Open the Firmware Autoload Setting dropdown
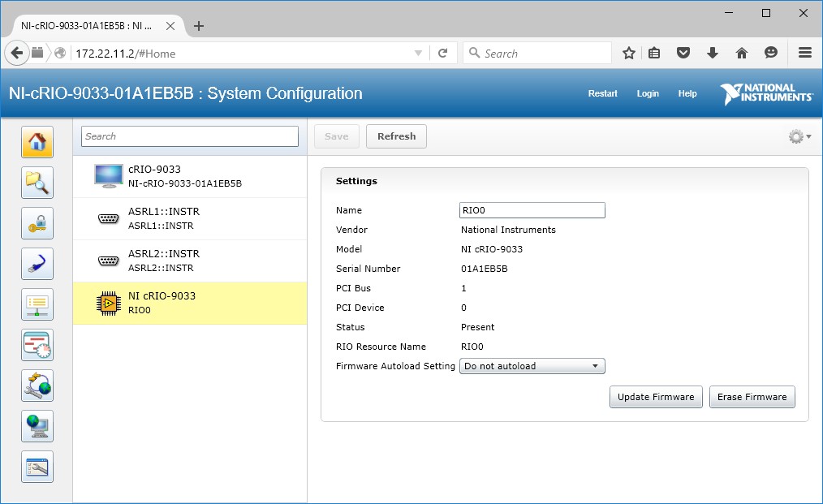Image resolution: width=823 pixels, height=504 pixels. pyautogui.click(x=532, y=366)
